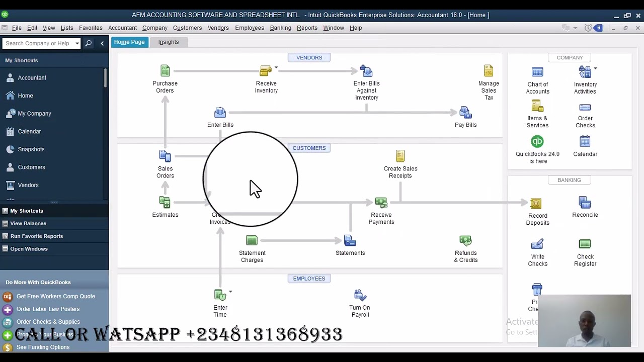Open the Reconcile icon
644x362 pixels.
tap(585, 203)
